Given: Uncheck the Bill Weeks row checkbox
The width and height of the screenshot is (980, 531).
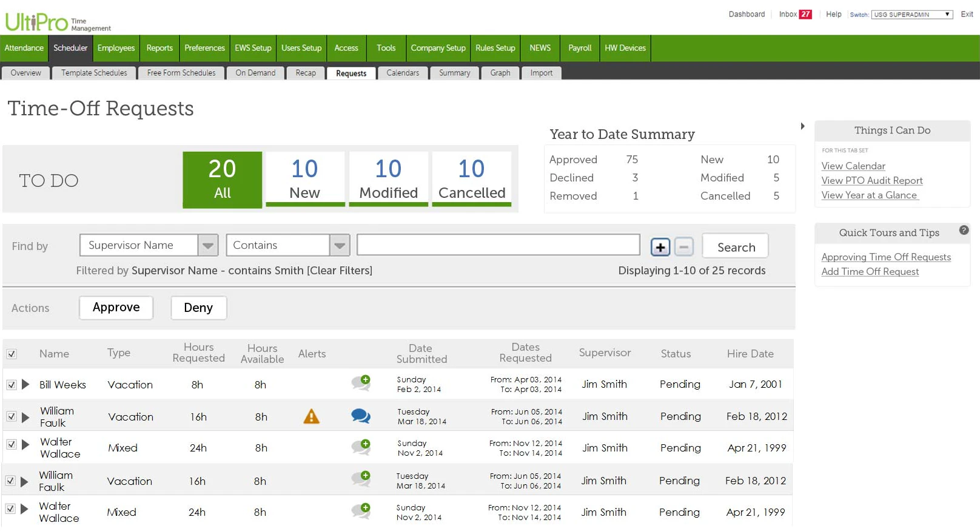Looking at the screenshot, I should (x=12, y=385).
